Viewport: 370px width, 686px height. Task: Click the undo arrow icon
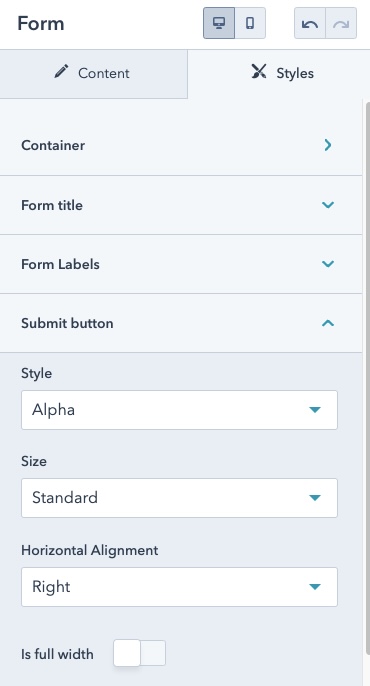click(x=310, y=23)
